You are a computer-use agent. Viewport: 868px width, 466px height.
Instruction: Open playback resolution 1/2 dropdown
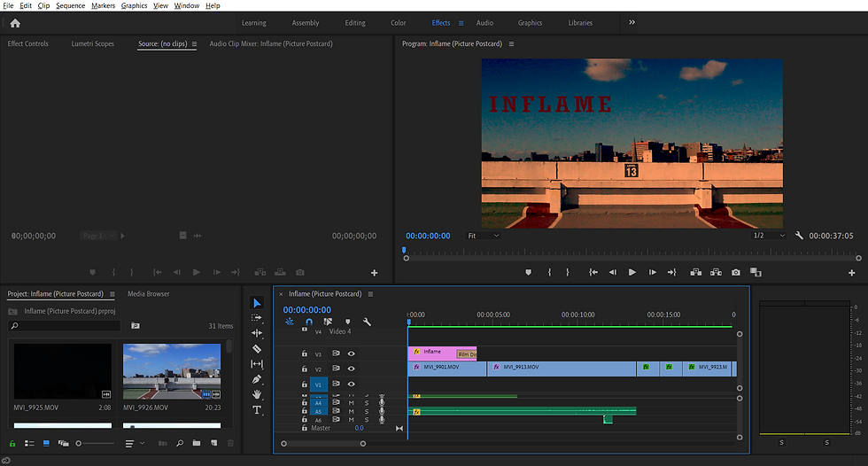[x=769, y=236]
